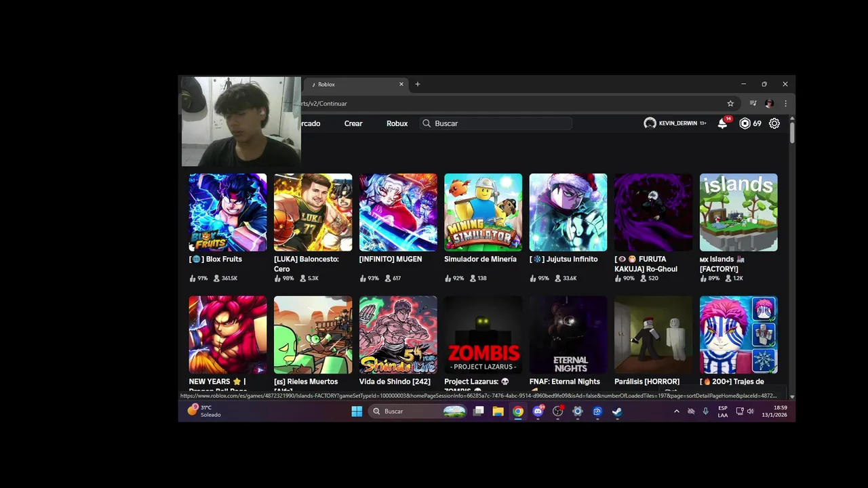Open Steam from the taskbar

pyautogui.click(x=617, y=411)
